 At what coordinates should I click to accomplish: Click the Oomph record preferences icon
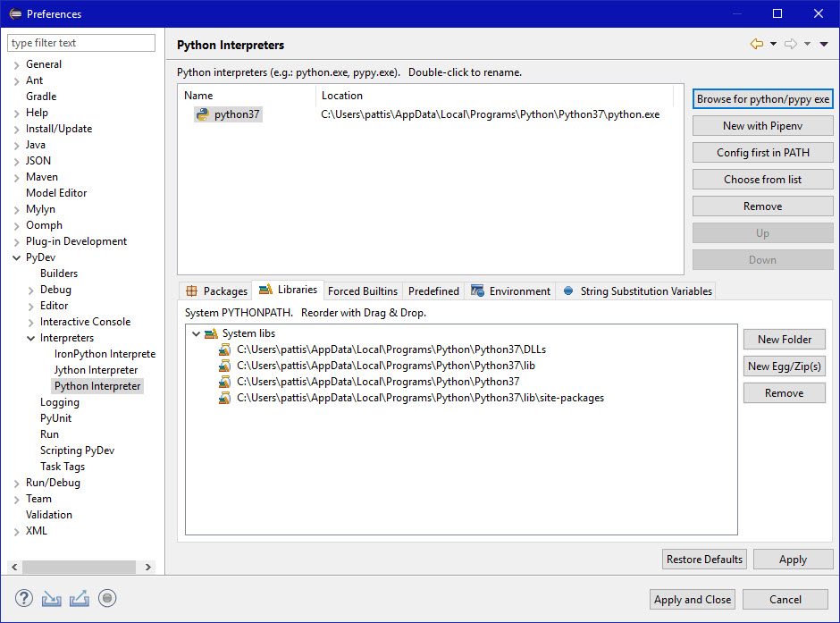click(107, 598)
